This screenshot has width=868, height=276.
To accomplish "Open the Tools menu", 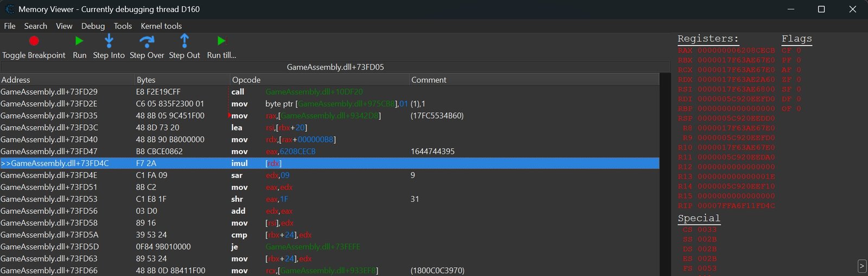I will point(123,26).
